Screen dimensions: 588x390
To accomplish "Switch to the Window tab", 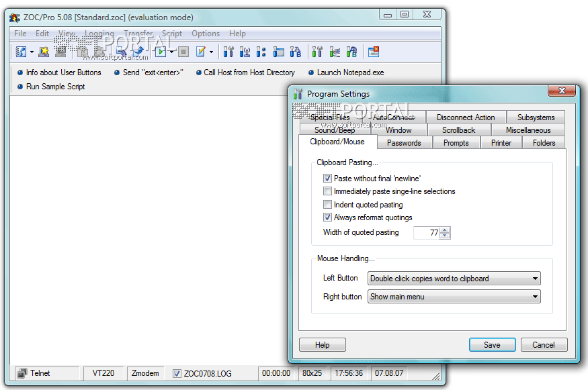I will pyautogui.click(x=398, y=130).
